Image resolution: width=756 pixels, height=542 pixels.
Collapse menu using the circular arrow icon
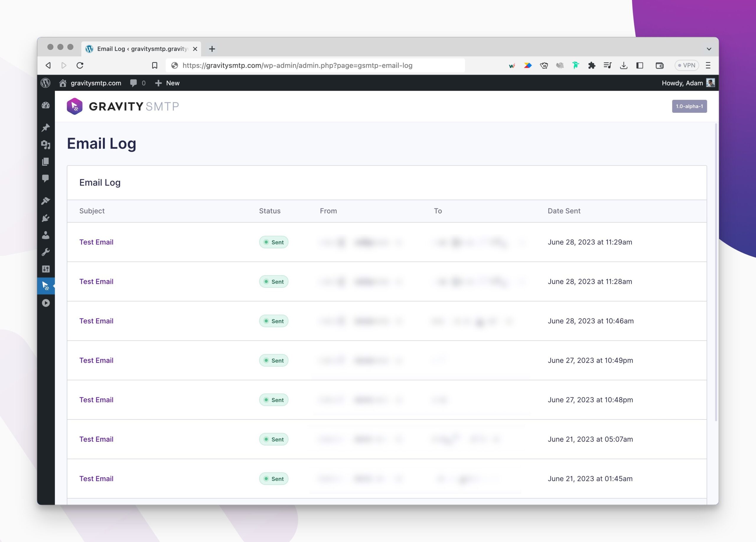[46, 303]
